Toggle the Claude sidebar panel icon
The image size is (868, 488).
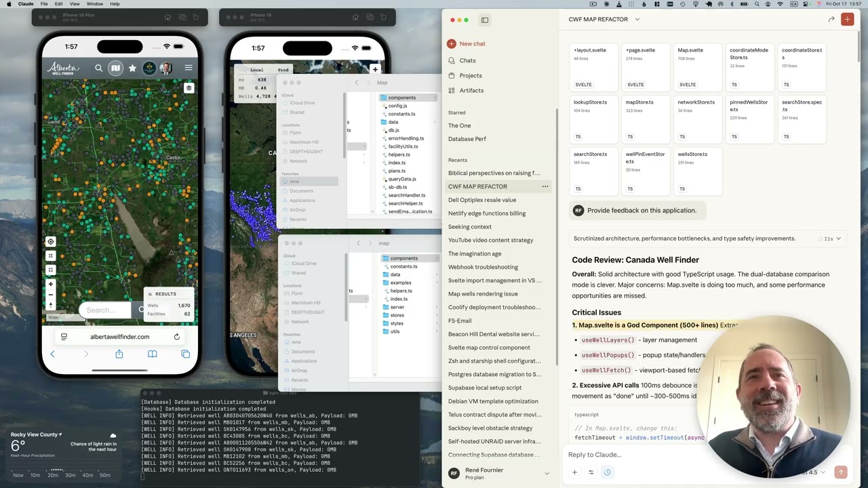coord(485,20)
